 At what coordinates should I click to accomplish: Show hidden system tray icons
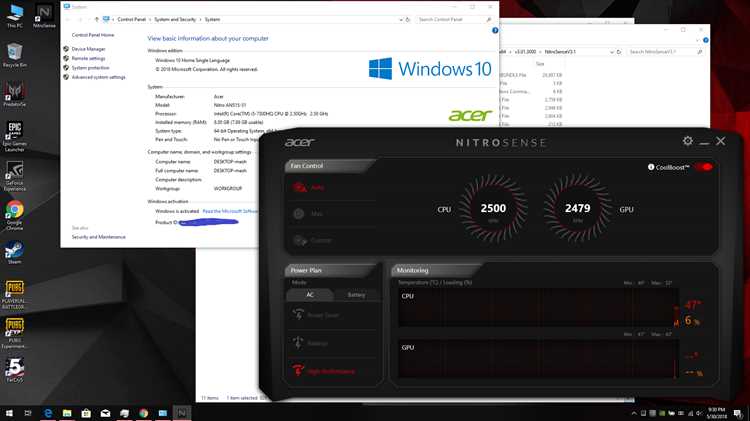[x=634, y=413]
